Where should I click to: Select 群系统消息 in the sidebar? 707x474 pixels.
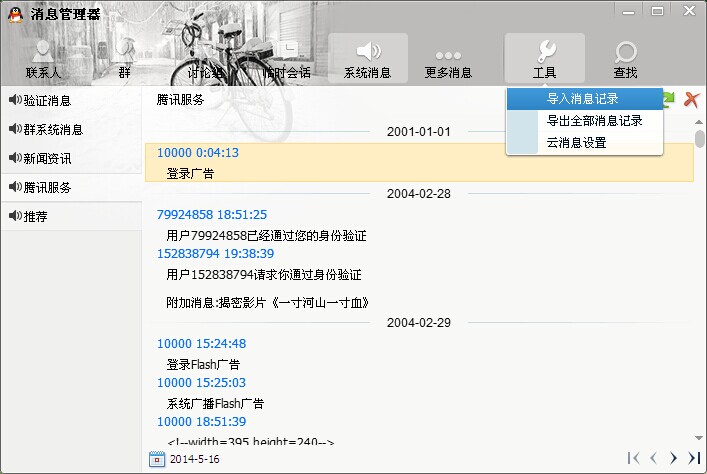click(x=71, y=130)
